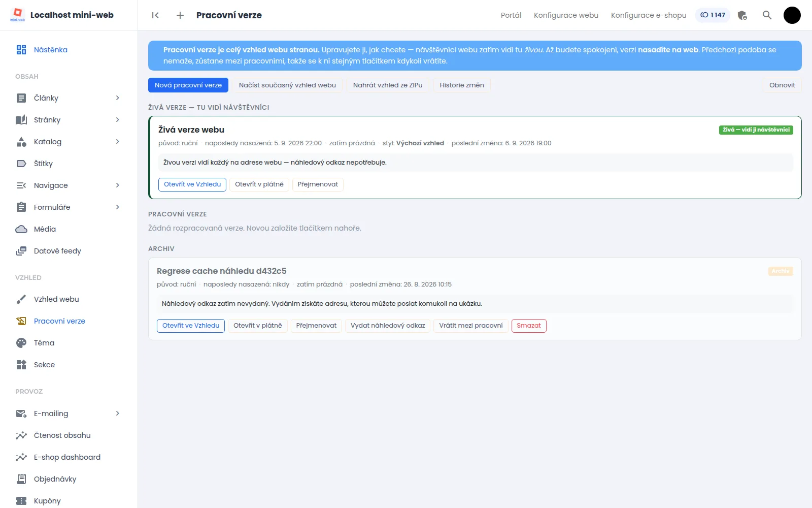Screen dimensions: 812x508
Task: Delete archived version with Smazat
Action: tap(529, 326)
